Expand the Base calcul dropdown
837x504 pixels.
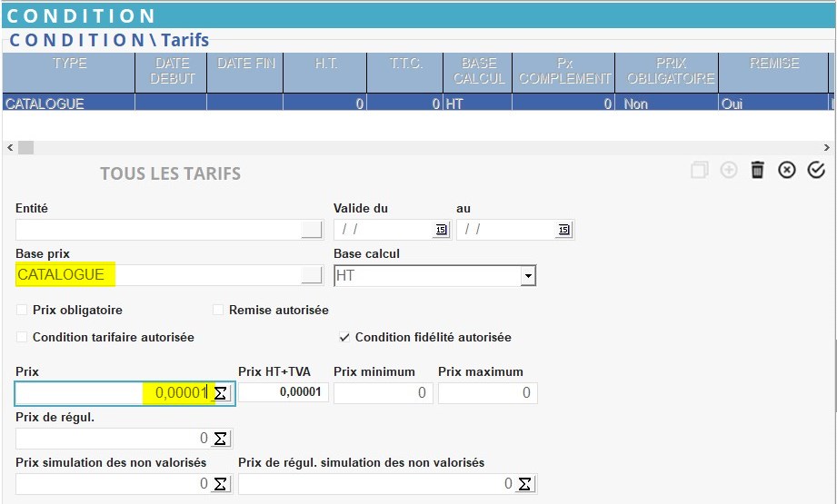pos(527,275)
